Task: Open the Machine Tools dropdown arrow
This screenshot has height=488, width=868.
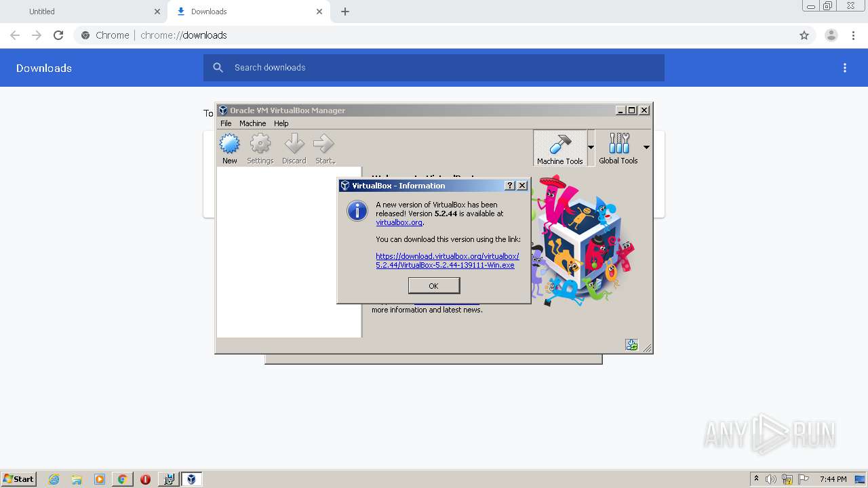Action: [x=591, y=147]
